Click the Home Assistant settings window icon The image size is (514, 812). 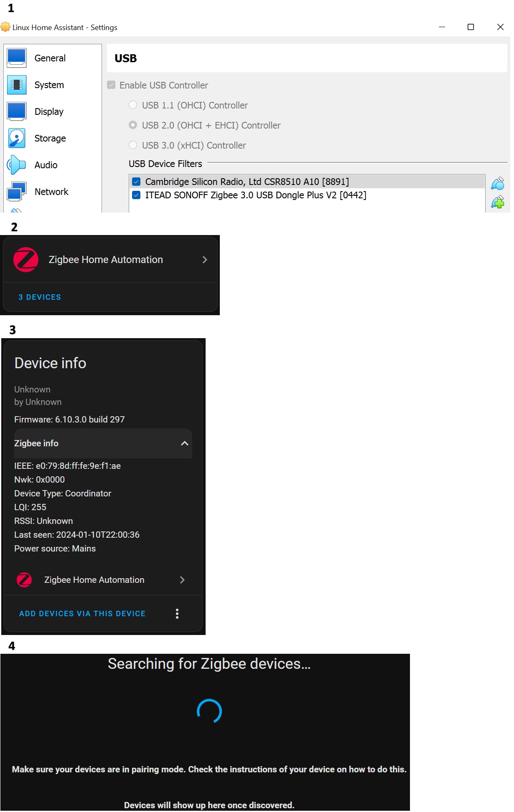click(5, 27)
